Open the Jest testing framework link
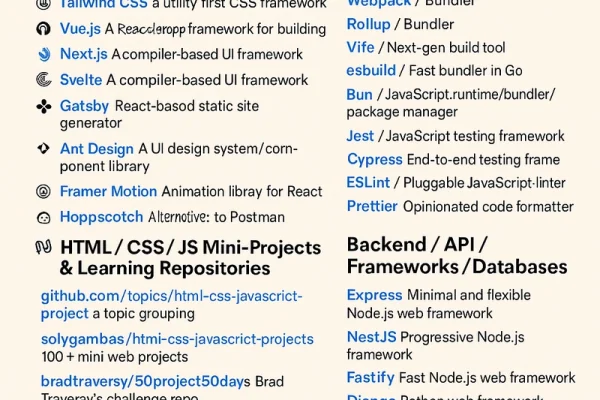 tap(360, 136)
